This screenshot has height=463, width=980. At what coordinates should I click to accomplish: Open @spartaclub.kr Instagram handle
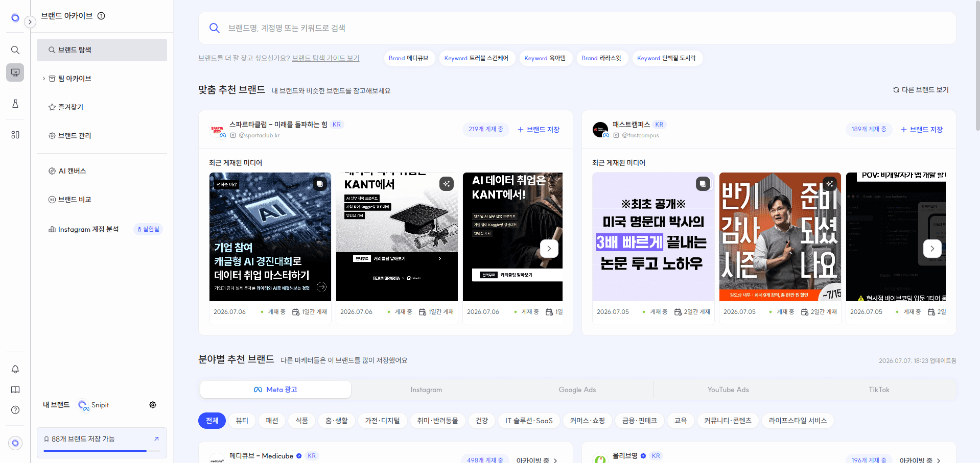[x=259, y=135]
